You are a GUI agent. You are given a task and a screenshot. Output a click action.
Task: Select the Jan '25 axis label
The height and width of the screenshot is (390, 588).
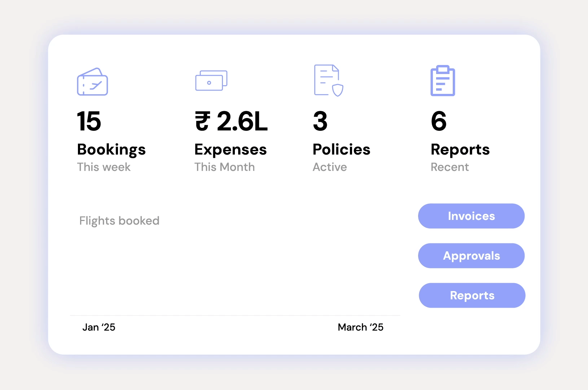[99, 327]
